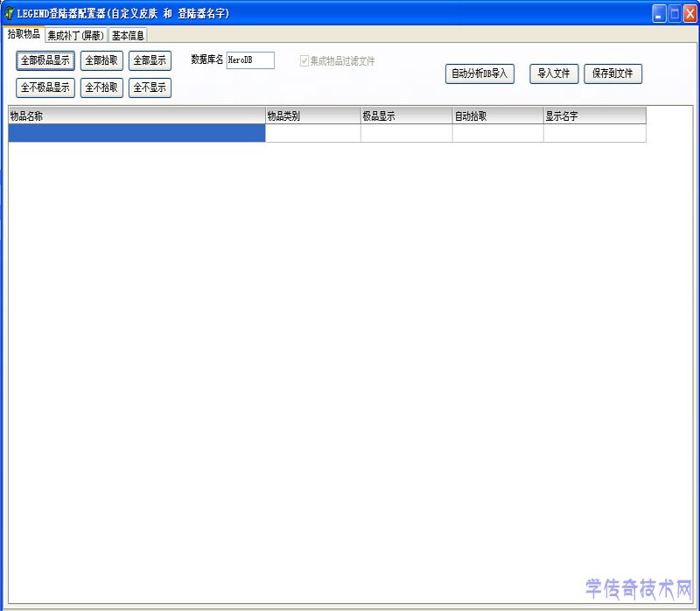700x611 pixels.
Task: Click the 物品名称 column header
Action: pyautogui.click(x=136, y=116)
